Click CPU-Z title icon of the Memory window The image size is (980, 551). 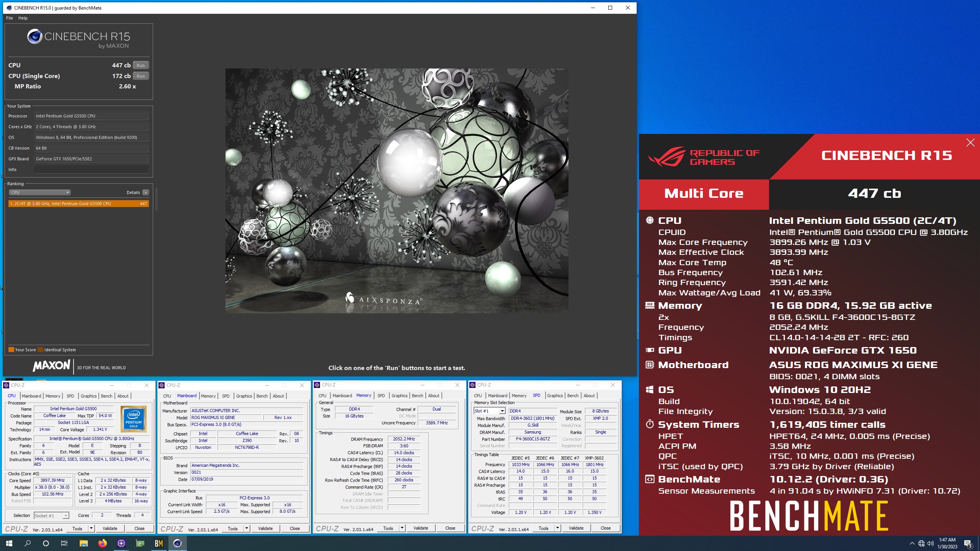317,385
